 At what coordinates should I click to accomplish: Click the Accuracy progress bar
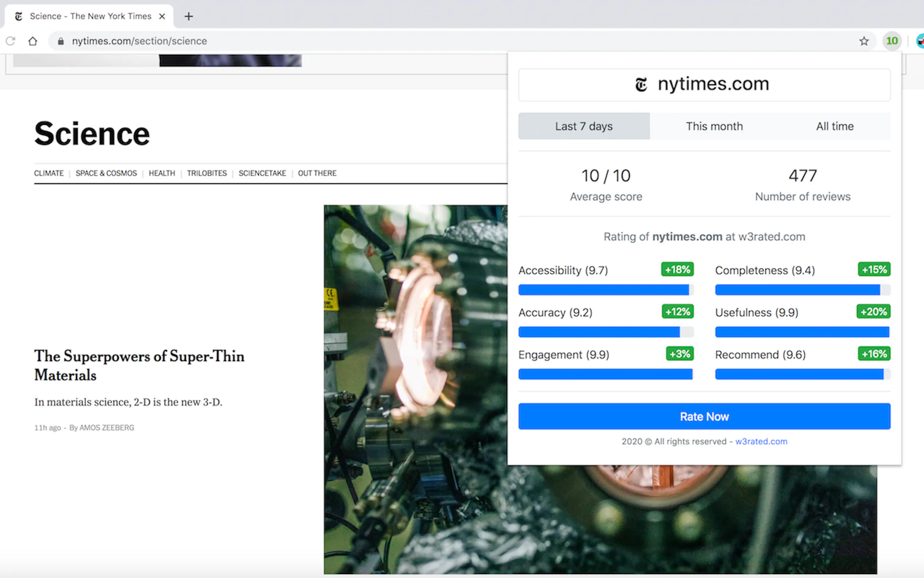tap(606, 332)
